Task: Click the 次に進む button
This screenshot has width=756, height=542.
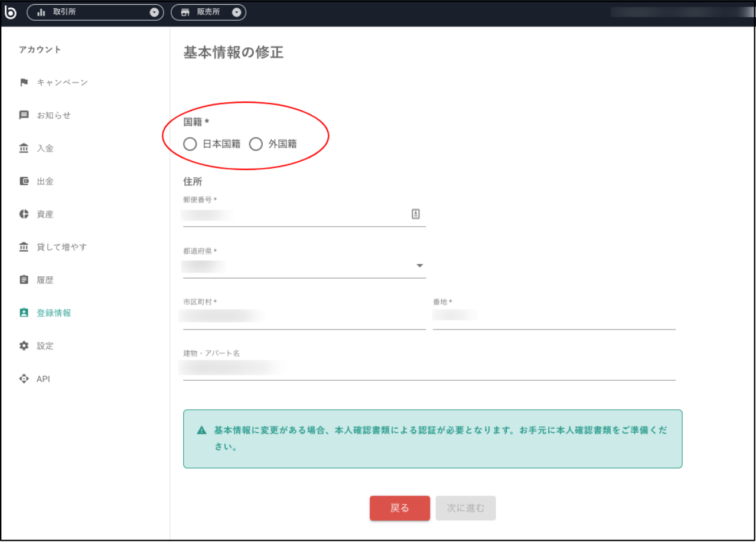Action: 465,508
